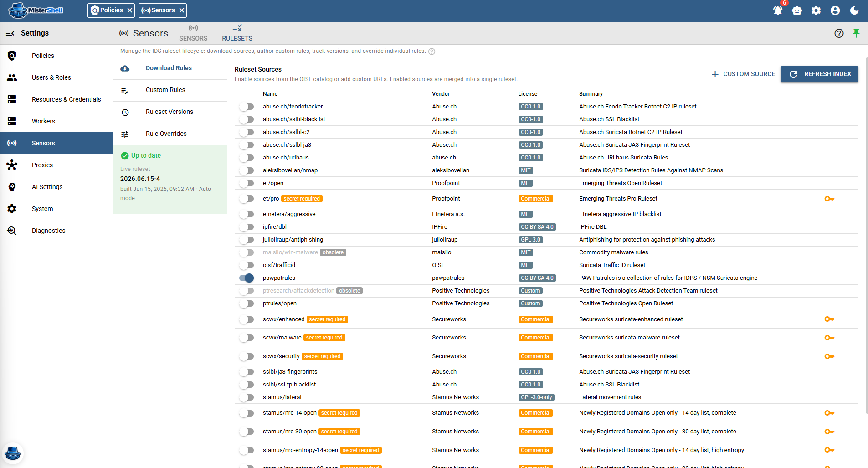Click the key icon for scwx/security
The height and width of the screenshot is (468, 868).
[829, 356]
